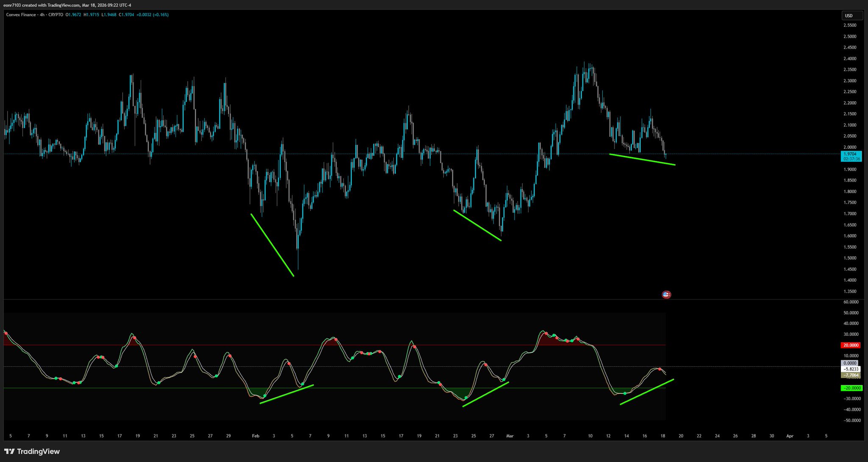Screen dimensions: 868x462
Task: Click the TradingView logo at bottom left
Action: [x=32, y=451]
